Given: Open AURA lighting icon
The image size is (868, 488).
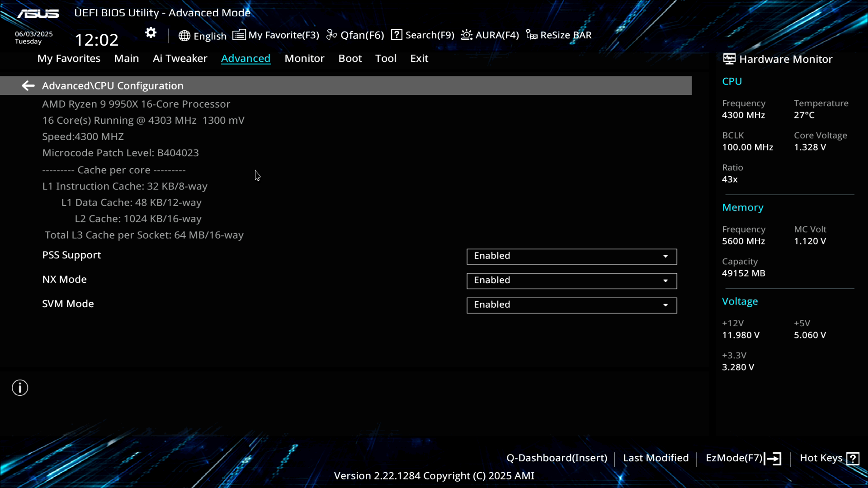Looking at the screenshot, I should [x=467, y=35].
